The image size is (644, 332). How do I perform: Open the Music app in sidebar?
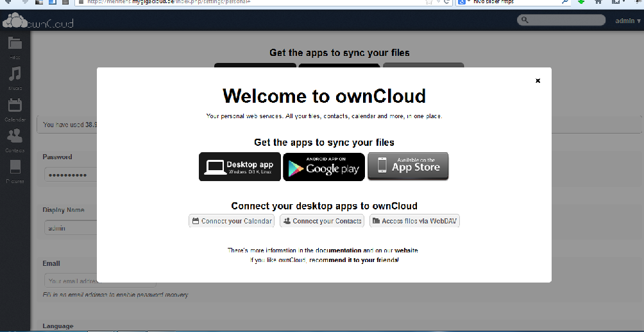(15, 78)
